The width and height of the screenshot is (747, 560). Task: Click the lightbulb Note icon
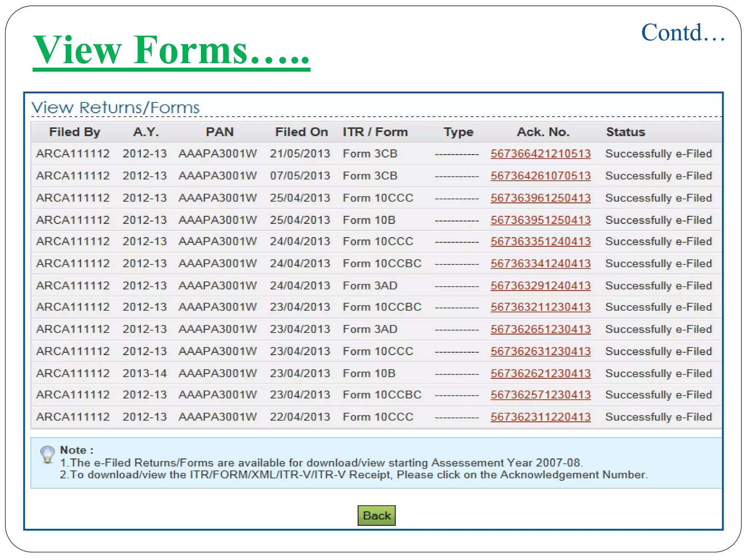click(x=47, y=454)
